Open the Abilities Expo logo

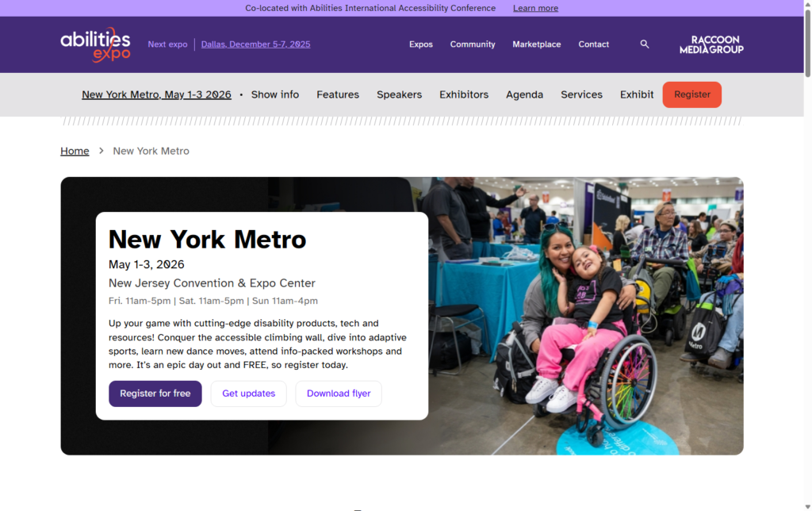tap(96, 44)
